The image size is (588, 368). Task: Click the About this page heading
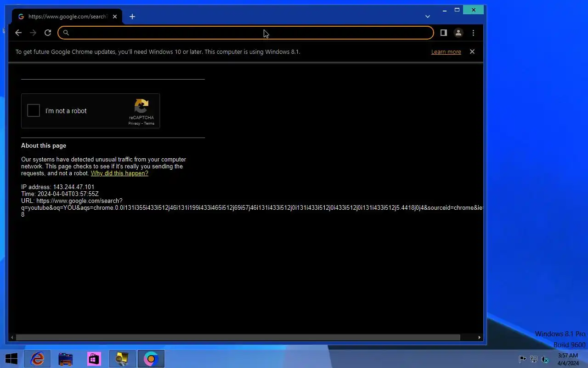tap(44, 145)
